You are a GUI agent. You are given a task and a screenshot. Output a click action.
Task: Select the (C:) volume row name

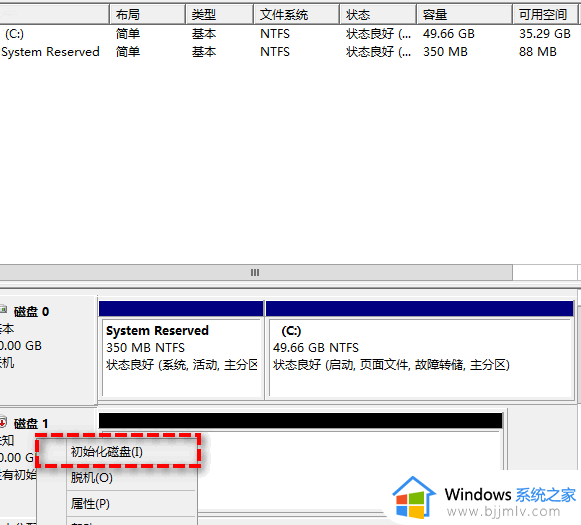tap(14, 34)
